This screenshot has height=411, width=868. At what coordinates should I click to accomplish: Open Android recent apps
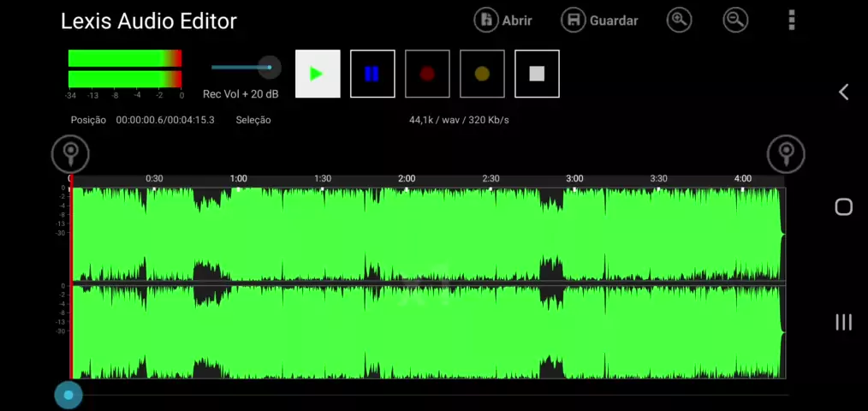844,322
